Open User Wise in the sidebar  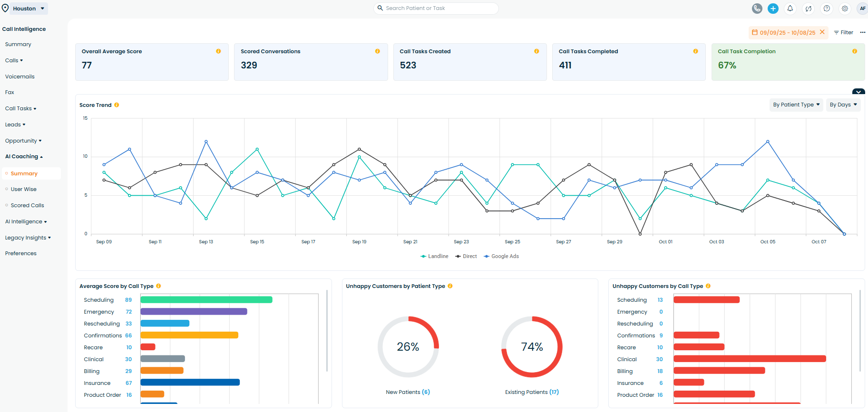[x=24, y=189]
